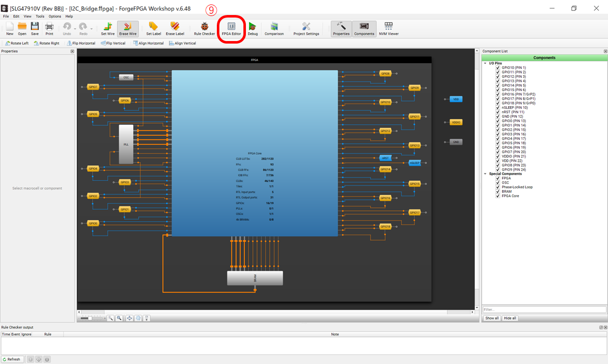
Task: Click Refresh in Rule Checker output
Action: tap(12, 359)
